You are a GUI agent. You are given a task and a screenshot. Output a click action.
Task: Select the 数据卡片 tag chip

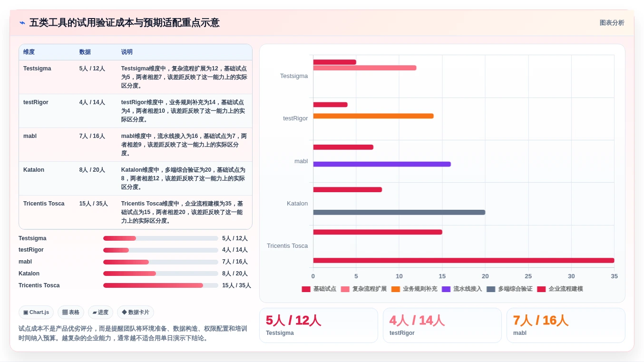click(x=136, y=313)
